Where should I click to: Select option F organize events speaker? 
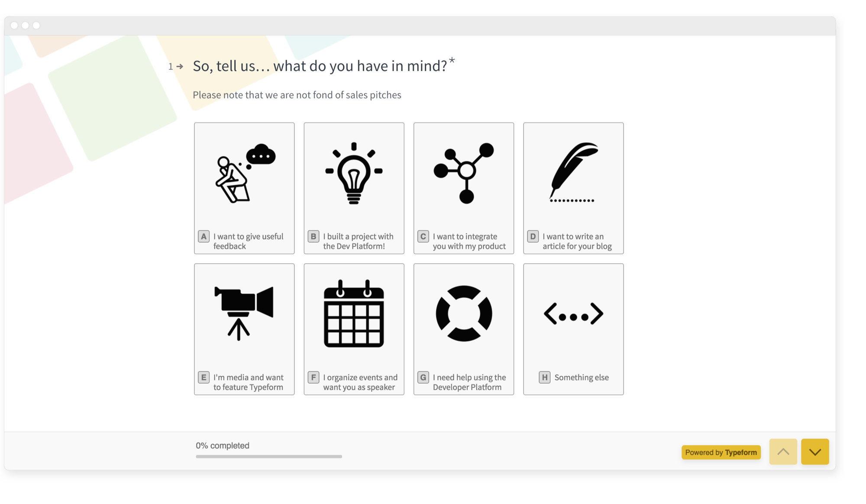coord(354,329)
